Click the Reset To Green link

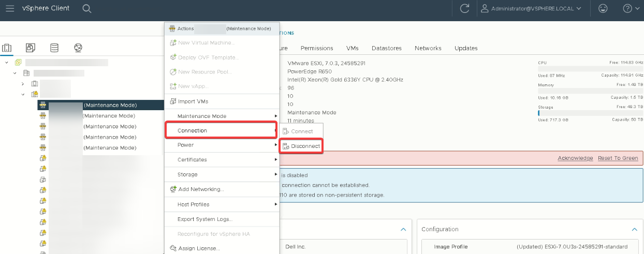click(x=618, y=158)
